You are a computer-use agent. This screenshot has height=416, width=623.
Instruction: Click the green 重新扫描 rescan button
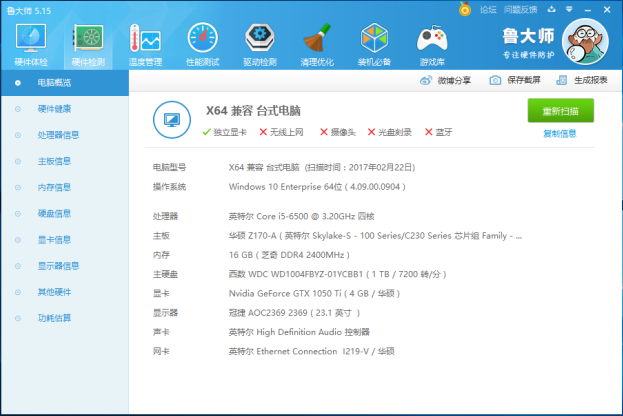pos(561,110)
